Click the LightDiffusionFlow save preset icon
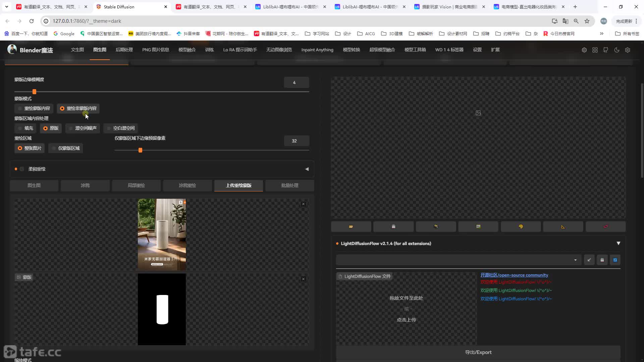The height and width of the screenshot is (362, 644). 602,260
